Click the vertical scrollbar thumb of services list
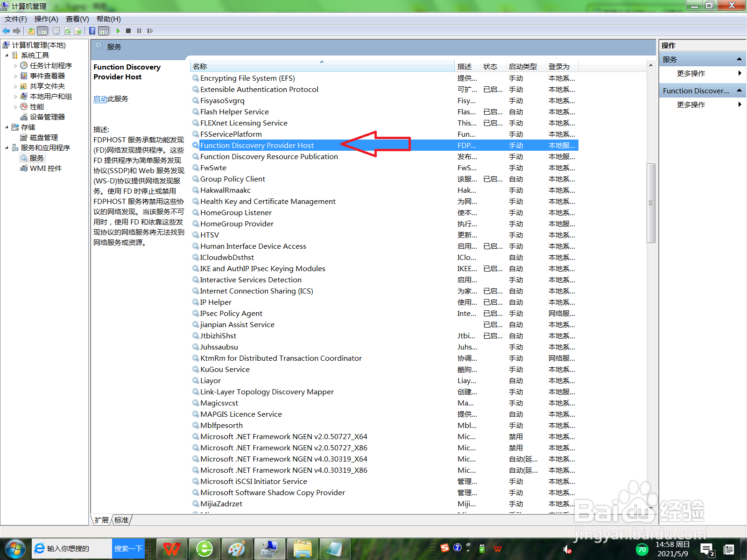This screenshot has height=560, width=747. [651, 203]
